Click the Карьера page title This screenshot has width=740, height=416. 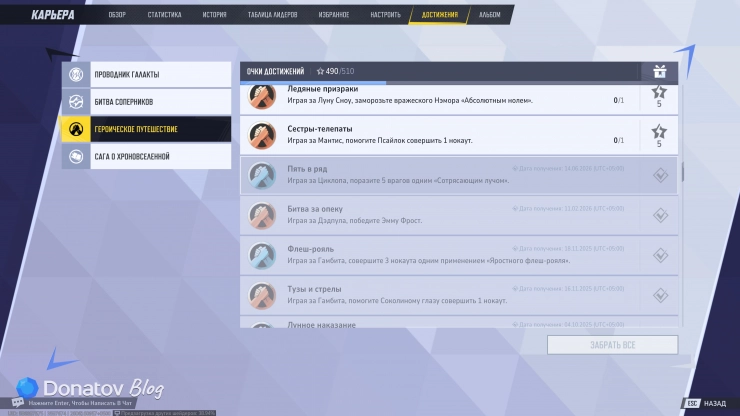(x=53, y=15)
